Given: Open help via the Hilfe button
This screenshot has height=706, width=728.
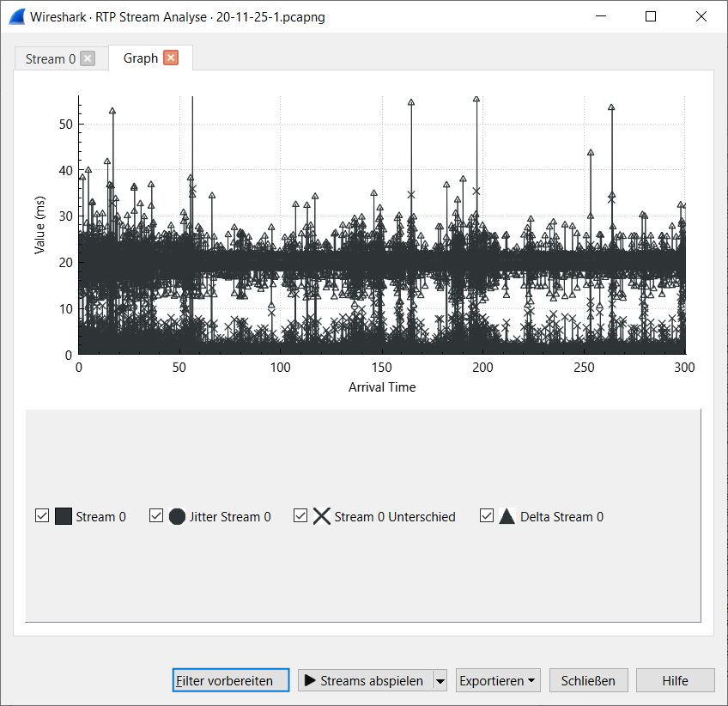Looking at the screenshot, I should pyautogui.click(x=675, y=679).
